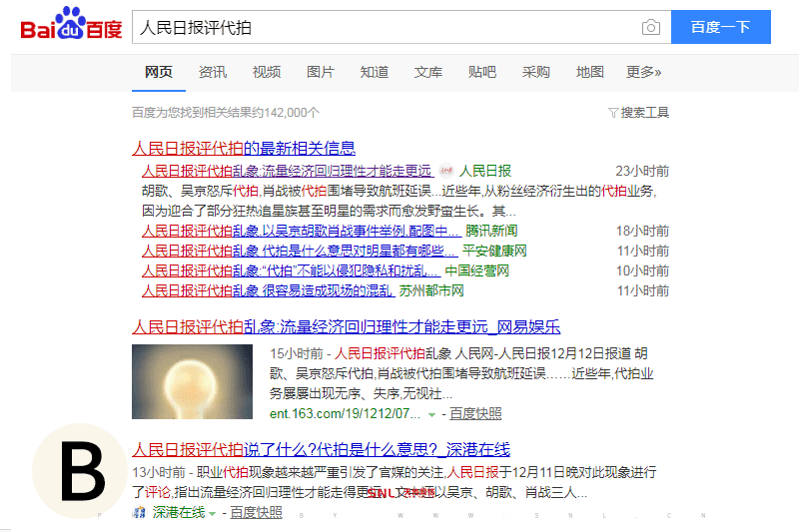Open the 网易娱乐 result title link
The height and width of the screenshot is (532, 799).
click(x=346, y=326)
